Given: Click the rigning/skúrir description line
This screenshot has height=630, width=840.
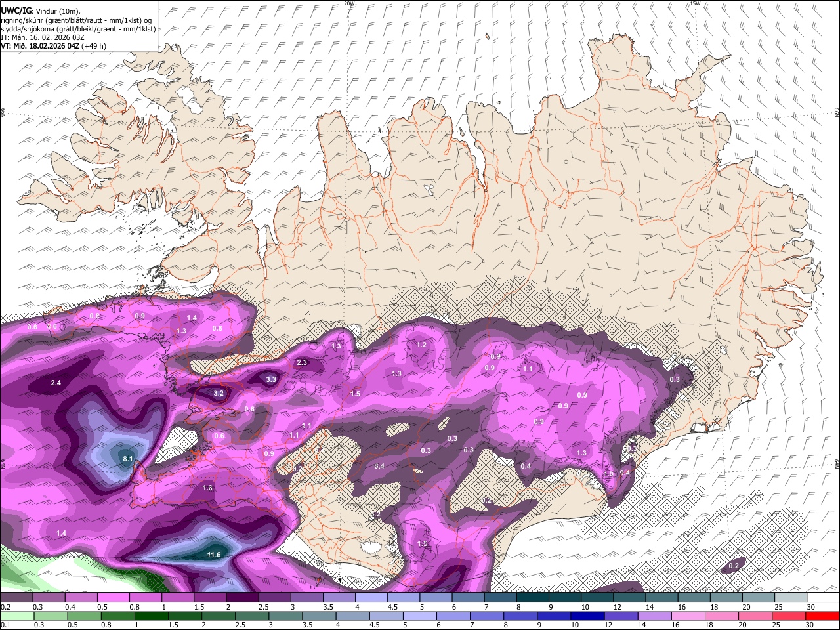Looking at the screenshot, I should pyautogui.click(x=75, y=20).
